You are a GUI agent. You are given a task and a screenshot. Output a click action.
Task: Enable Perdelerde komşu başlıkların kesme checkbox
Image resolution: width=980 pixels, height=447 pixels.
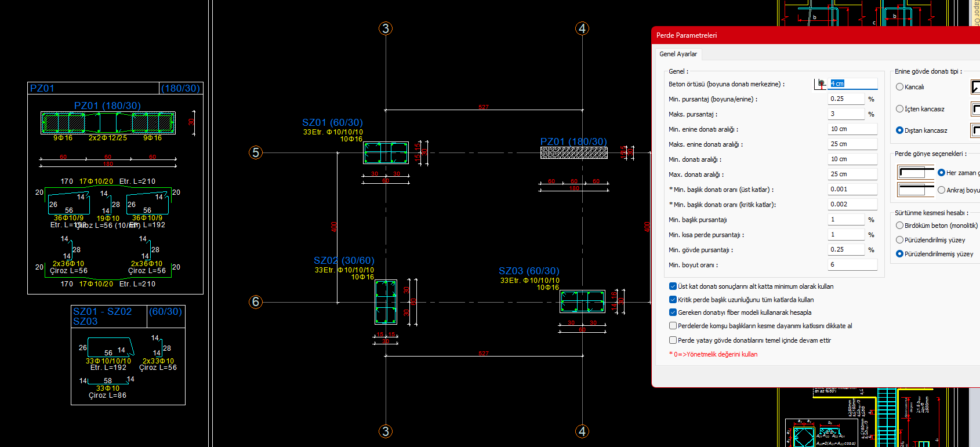pos(673,326)
